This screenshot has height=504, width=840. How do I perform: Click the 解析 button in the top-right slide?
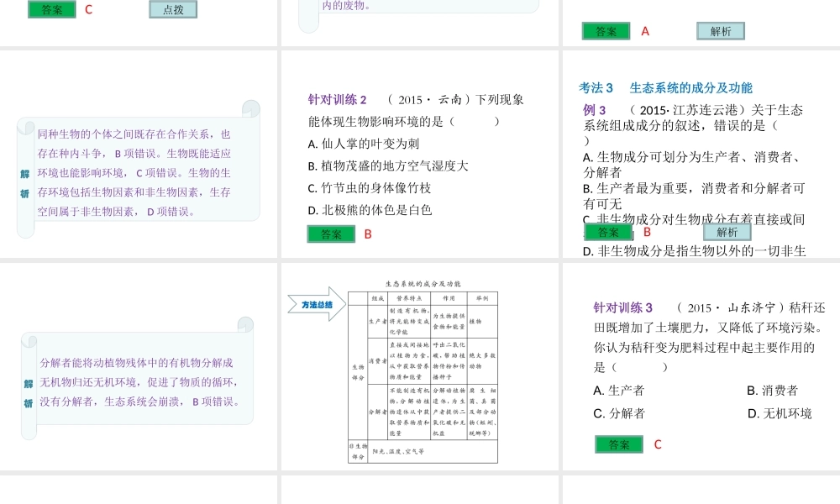pyautogui.click(x=721, y=31)
